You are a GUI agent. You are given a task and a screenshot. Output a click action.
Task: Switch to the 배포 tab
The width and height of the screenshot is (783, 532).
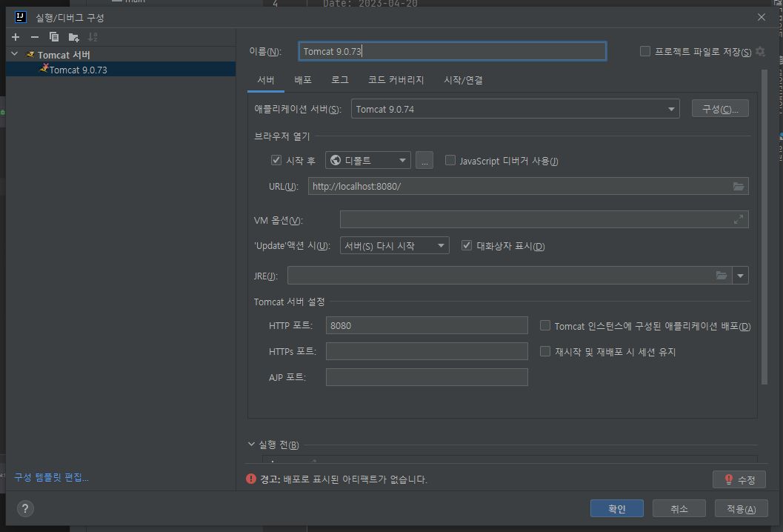pyautogui.click(x=303, y=80)
